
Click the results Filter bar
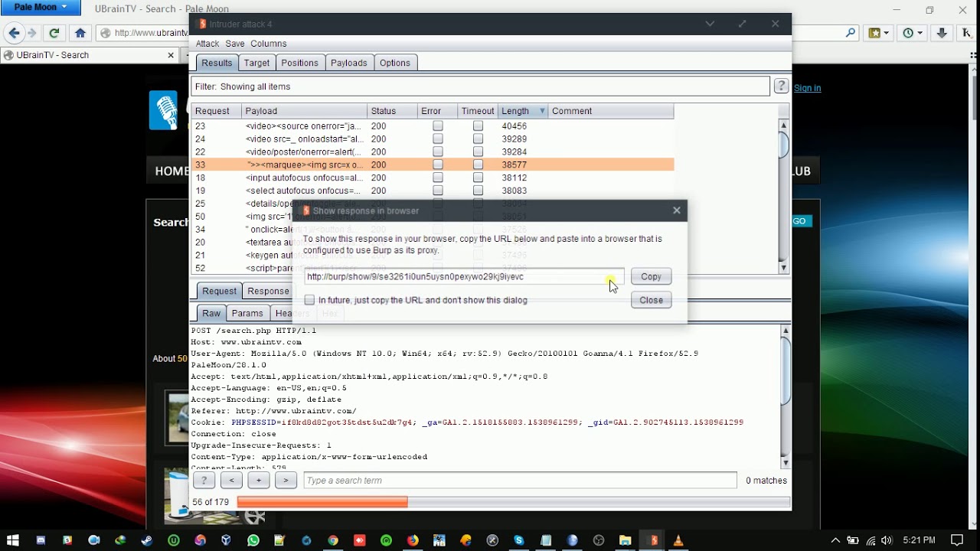[480, 86]
